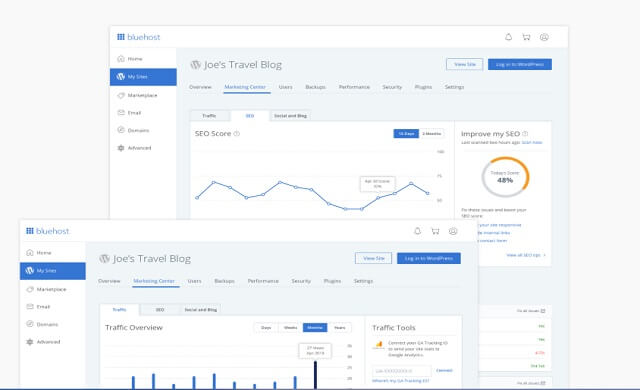
Task: Open Settings tab in the front window
Action: pyautogui.click(x=363, y=281)
